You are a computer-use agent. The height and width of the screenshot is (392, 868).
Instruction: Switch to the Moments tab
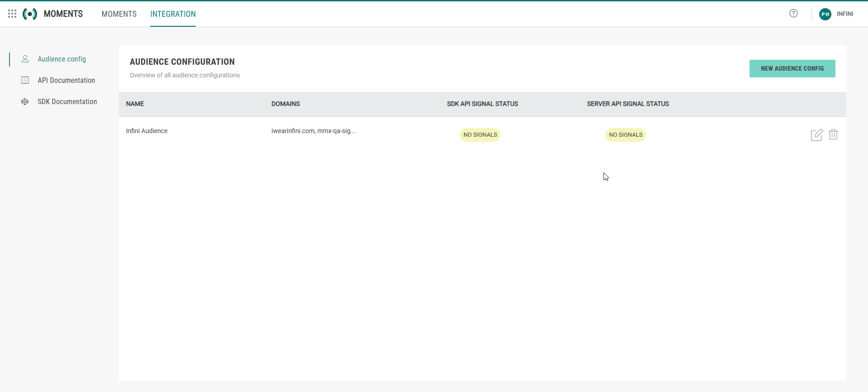point(119,14)
